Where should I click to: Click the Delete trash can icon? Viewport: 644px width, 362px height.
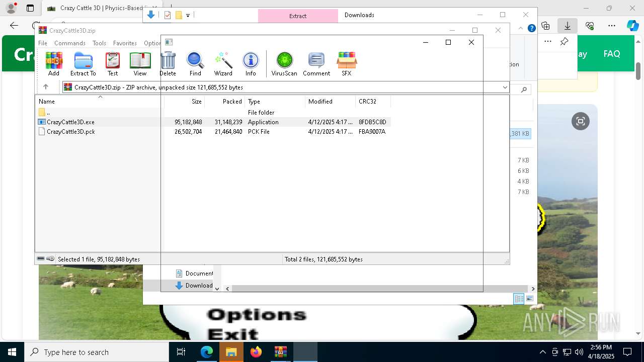[x=168, y=64]
